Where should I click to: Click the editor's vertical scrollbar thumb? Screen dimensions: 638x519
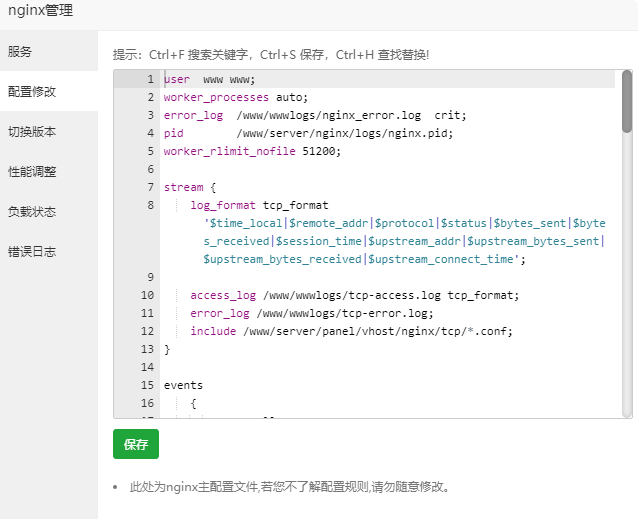(627, 101)
